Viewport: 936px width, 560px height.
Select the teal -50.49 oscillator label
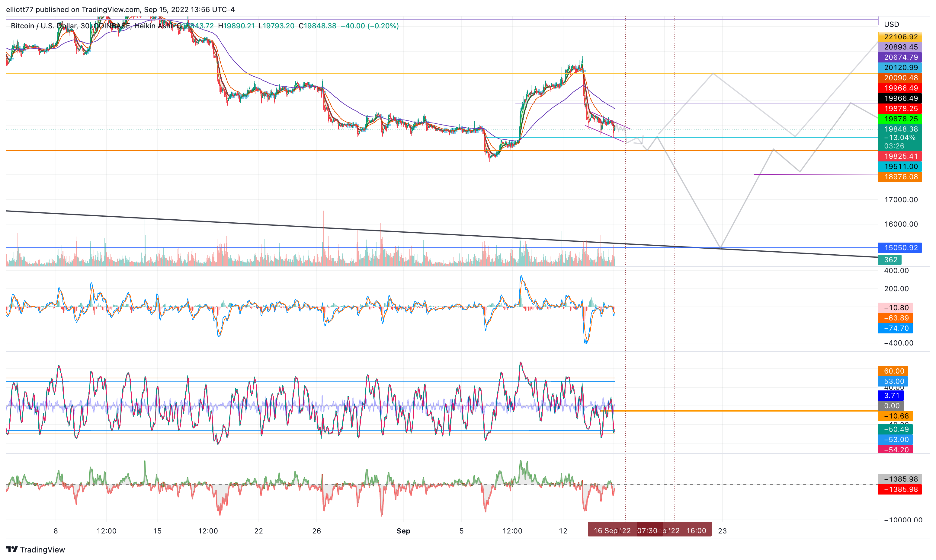896,429
